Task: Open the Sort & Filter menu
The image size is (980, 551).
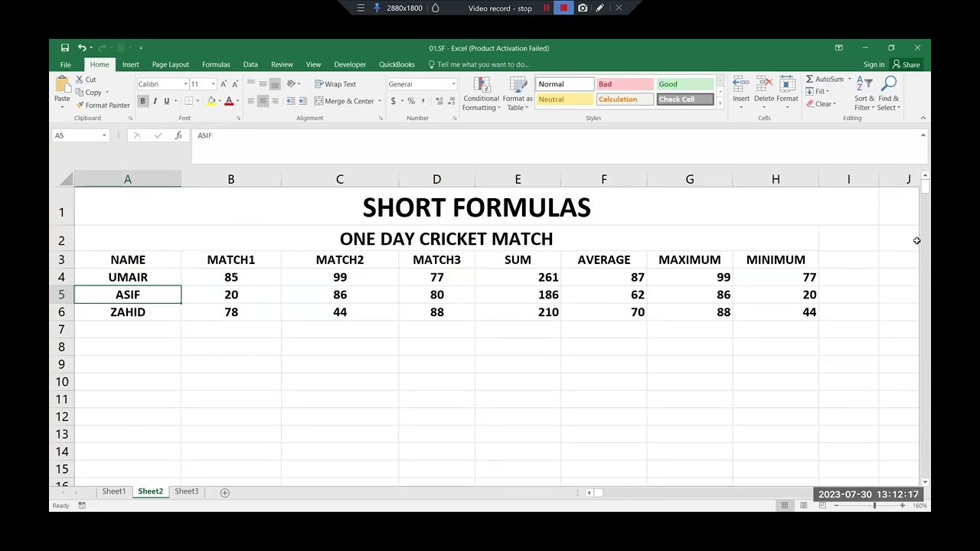Action: pyautogui.click(x=864, y=94)
